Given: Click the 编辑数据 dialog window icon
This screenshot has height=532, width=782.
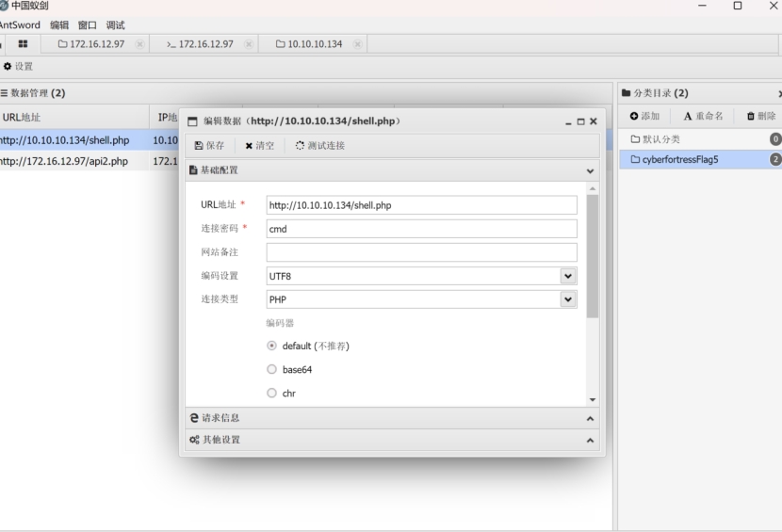Looking at the screenshot, I should (192, 121).
